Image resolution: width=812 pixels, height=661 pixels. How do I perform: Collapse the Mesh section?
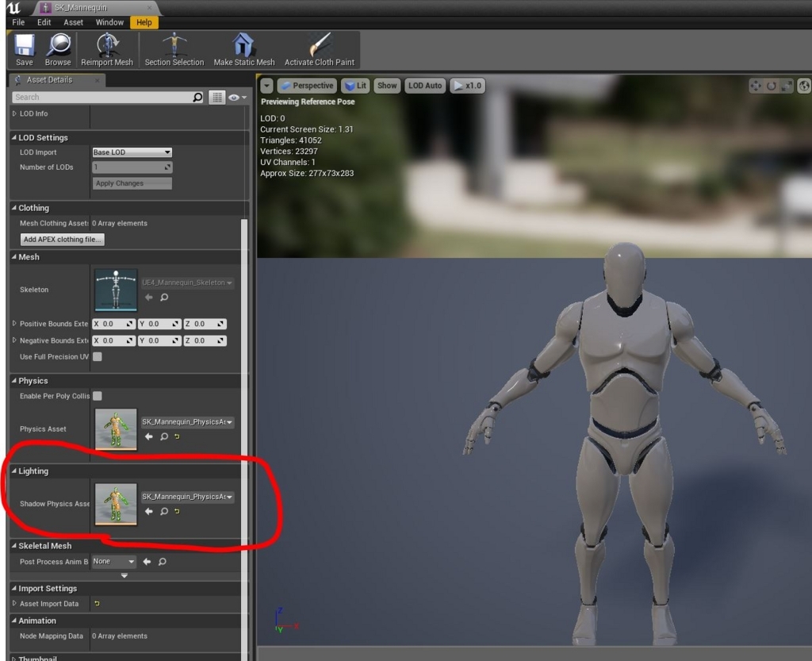click(x=14, y=256)
